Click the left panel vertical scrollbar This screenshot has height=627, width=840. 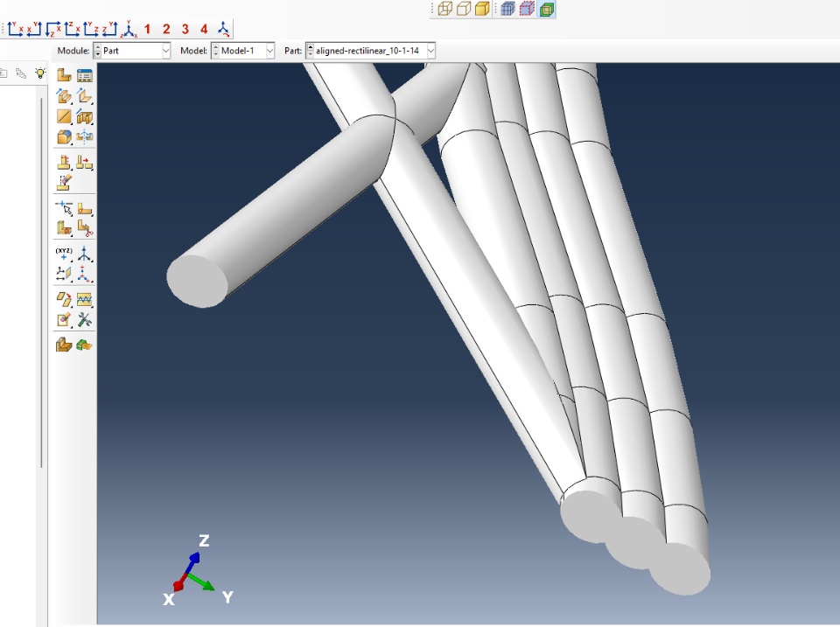click(41, 282)
